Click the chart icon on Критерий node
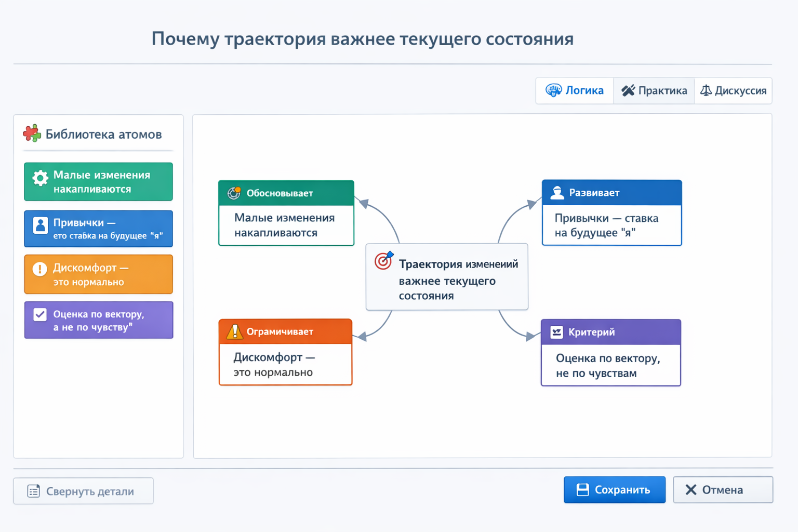The image size is (798, 532). 556,331
